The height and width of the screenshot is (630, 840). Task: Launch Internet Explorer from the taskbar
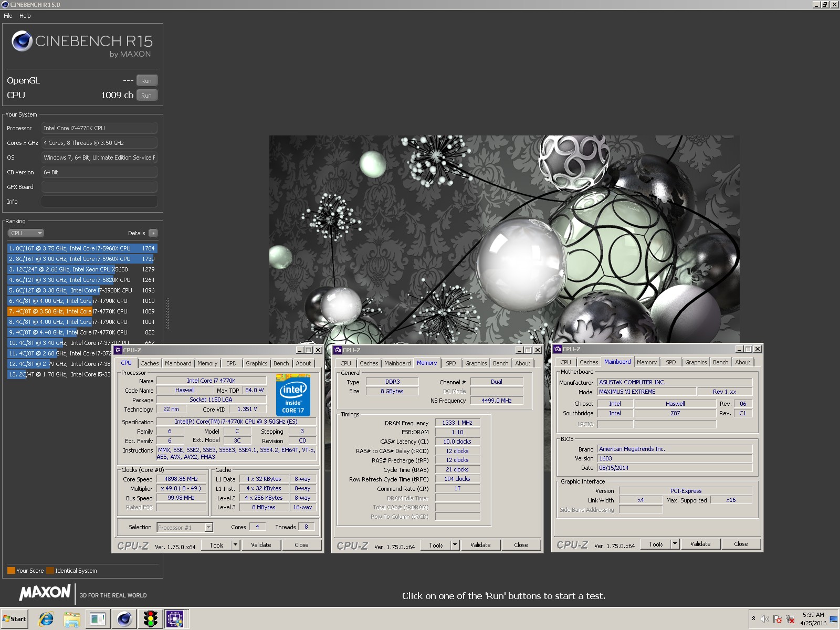(46, 619)
